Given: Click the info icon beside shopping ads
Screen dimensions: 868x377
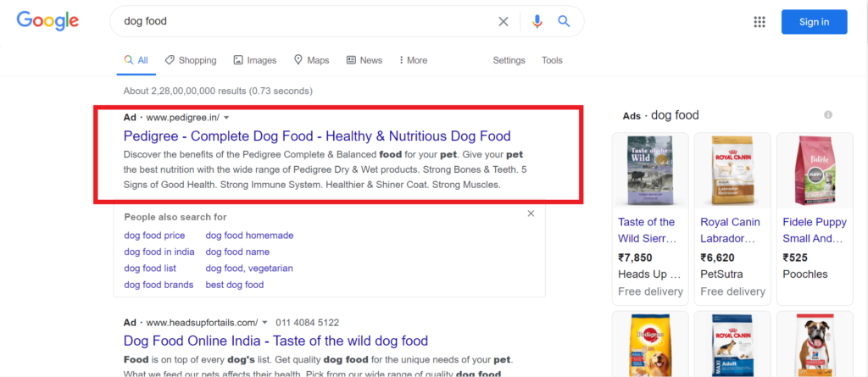Looking at the screenshot, I should (828, 115).
